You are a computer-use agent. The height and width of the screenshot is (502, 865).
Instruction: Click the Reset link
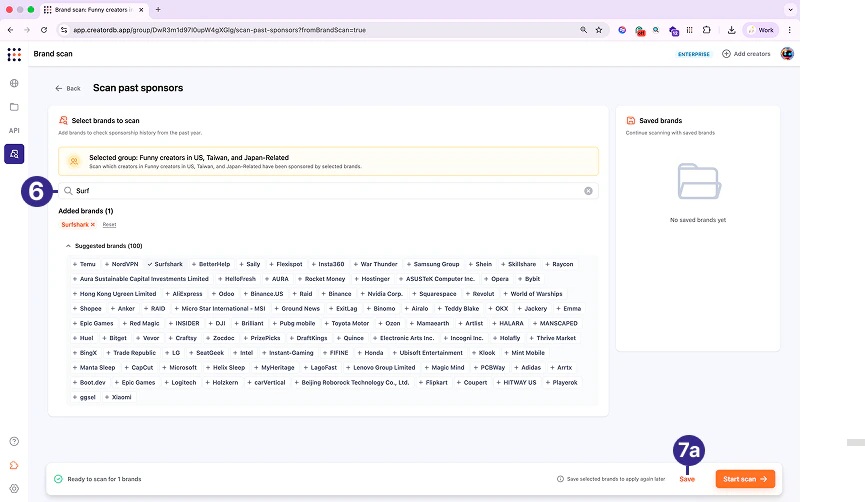(x=109, y=225)
